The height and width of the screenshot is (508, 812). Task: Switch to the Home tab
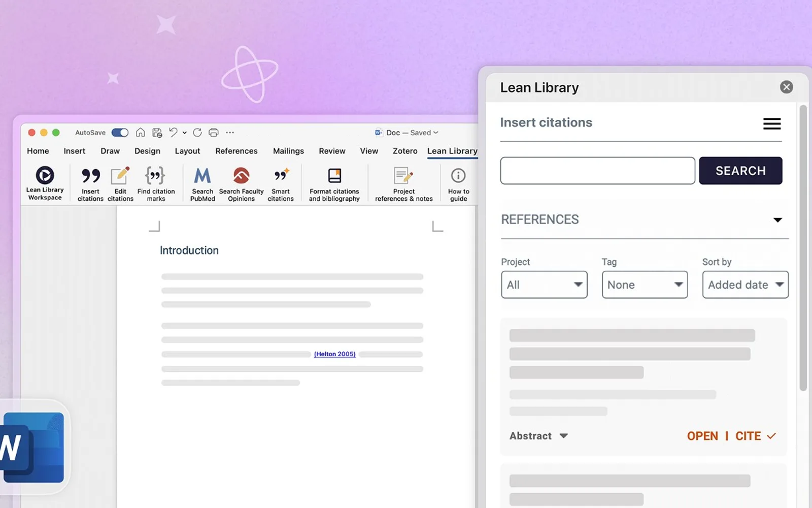pyautogui.click(x=38, y=151)
